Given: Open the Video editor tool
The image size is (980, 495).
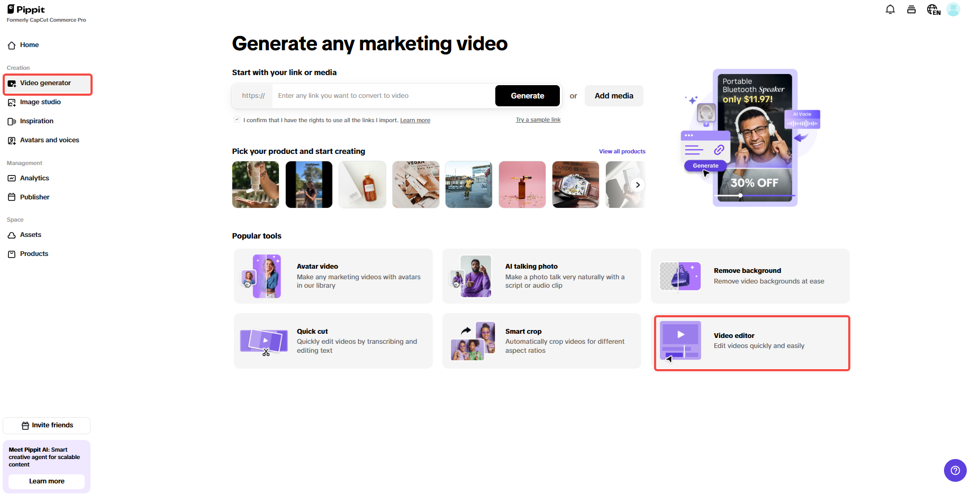Looking at the screenshot, I should 751,342.
